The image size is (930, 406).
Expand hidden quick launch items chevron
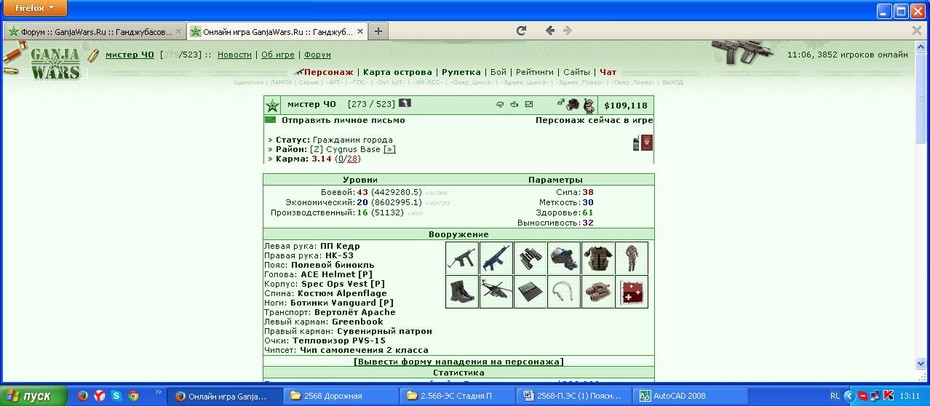coord(158,392)
